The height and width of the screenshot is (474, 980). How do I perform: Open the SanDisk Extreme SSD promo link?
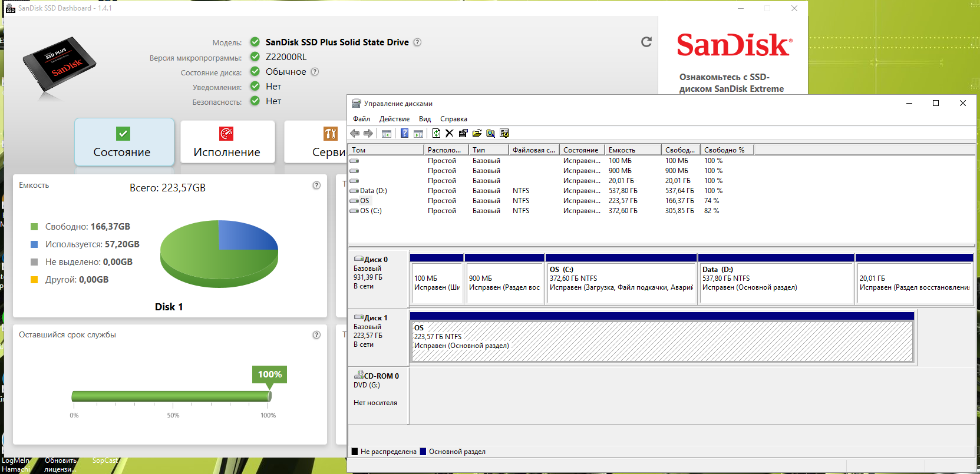pos(731,83)
